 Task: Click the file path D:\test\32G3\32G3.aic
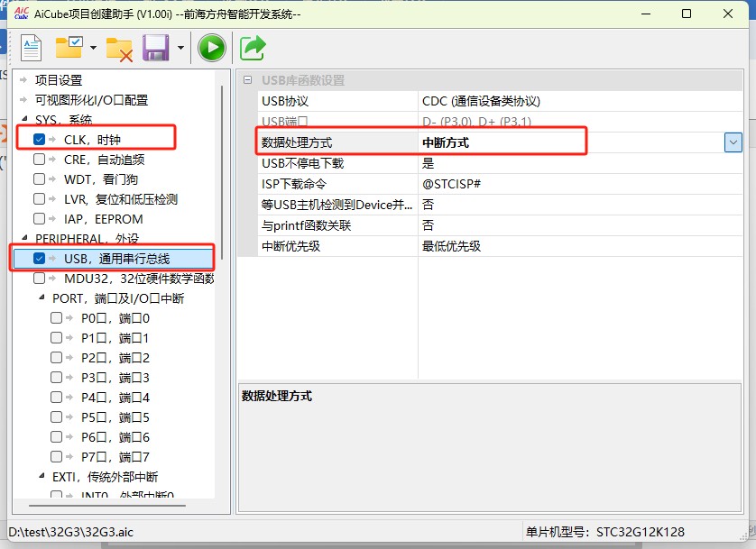(x=71, y=532)
